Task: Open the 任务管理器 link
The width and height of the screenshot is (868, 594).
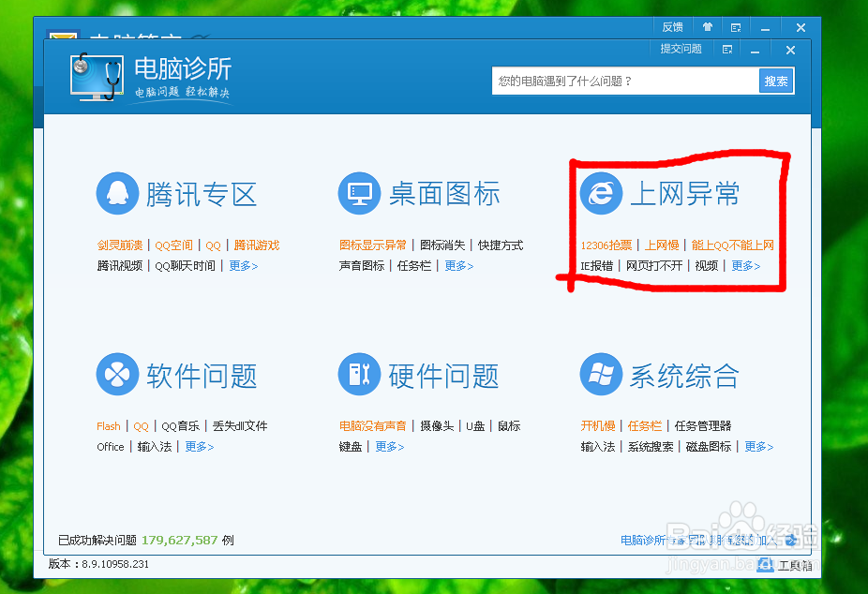Action: click(703, 426)
